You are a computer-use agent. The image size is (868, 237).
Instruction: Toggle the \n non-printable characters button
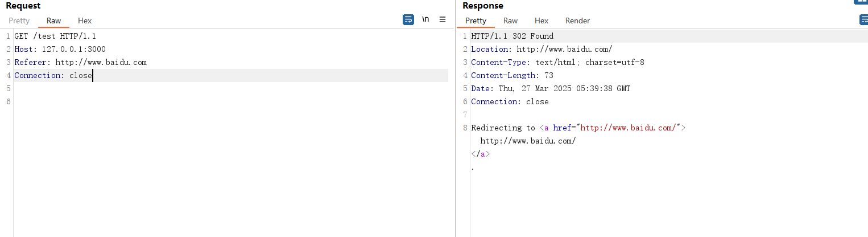coord(425,20)
